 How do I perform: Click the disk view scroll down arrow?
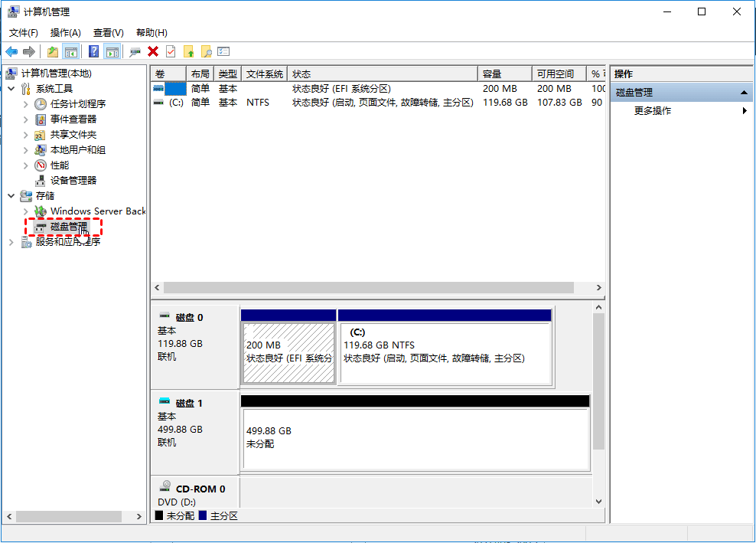coord(599,502)
